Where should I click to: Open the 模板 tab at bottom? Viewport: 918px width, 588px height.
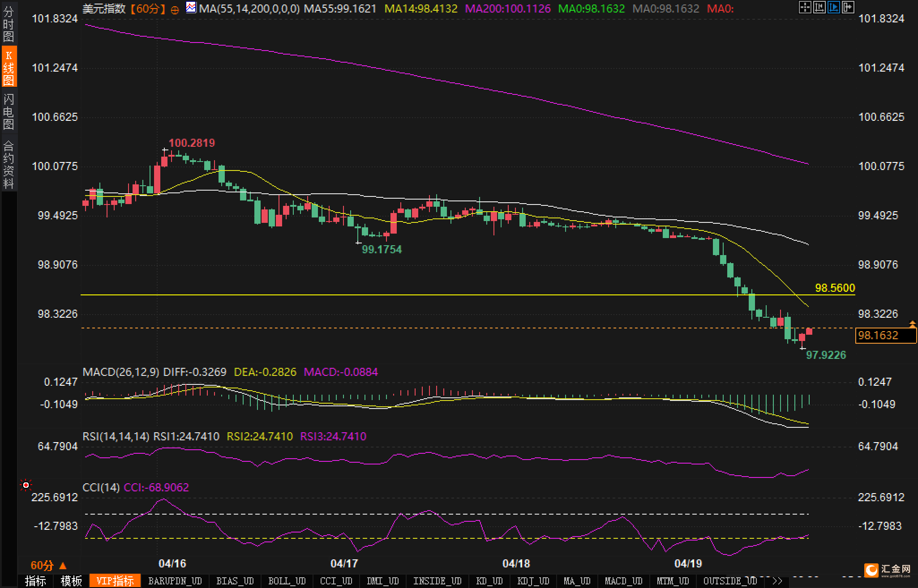pyautogui.click(x=71, y=581)
